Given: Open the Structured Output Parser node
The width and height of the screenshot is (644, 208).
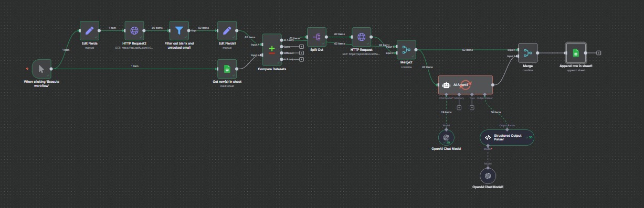Looking at the screenshot, I should 507,138.
